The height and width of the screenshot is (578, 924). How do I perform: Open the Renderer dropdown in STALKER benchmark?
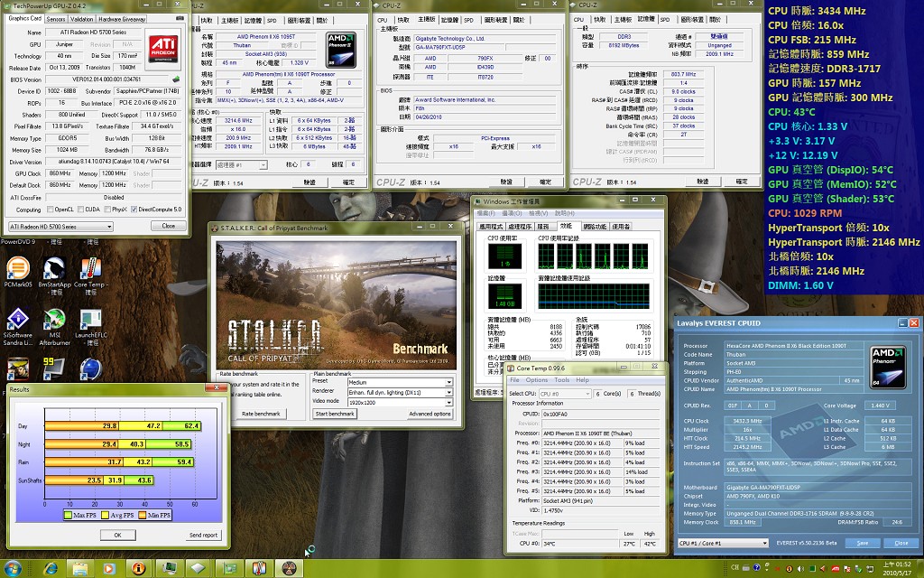tap(400, 392)
